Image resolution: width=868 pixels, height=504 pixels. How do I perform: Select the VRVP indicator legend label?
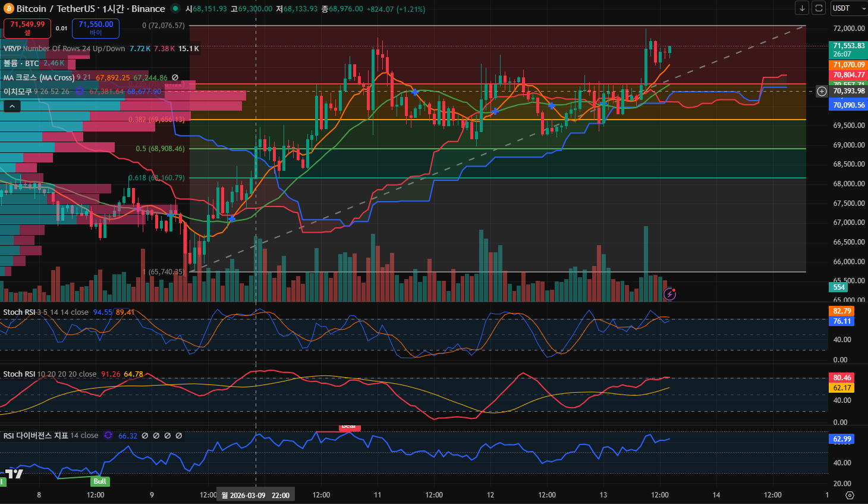(12, 49)
